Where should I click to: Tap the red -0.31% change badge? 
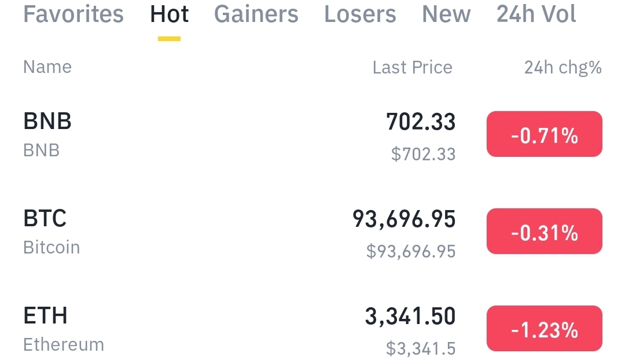point(545,231)
